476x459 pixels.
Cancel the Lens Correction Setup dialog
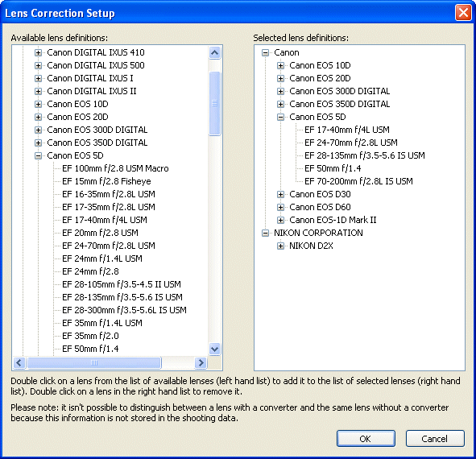pyautogui.click(x=435, y=439)
